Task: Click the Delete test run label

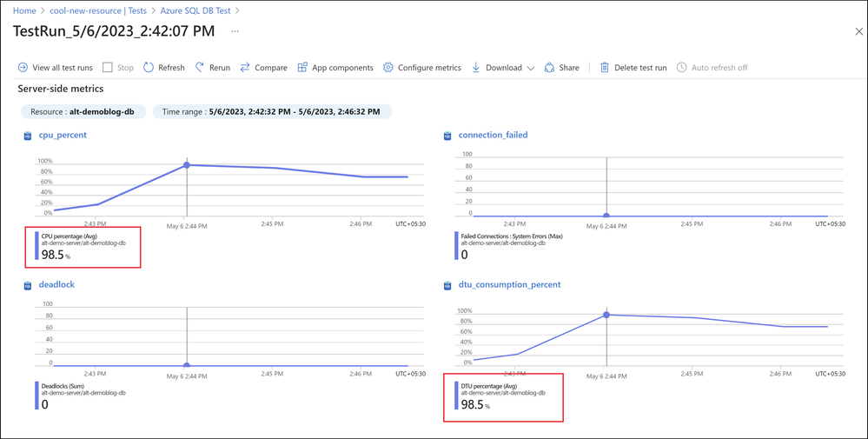Action: pyautogui.click(x=640, y=68)
